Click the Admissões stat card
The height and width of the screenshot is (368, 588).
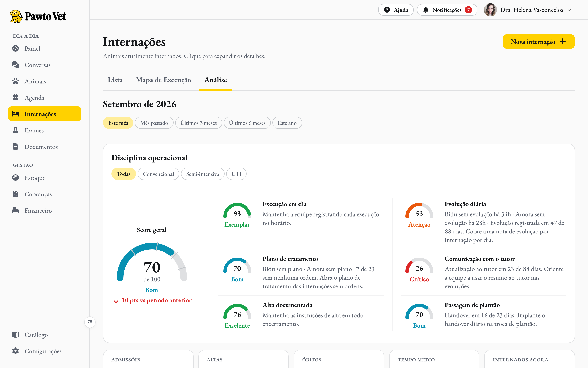tap(148, 359)
